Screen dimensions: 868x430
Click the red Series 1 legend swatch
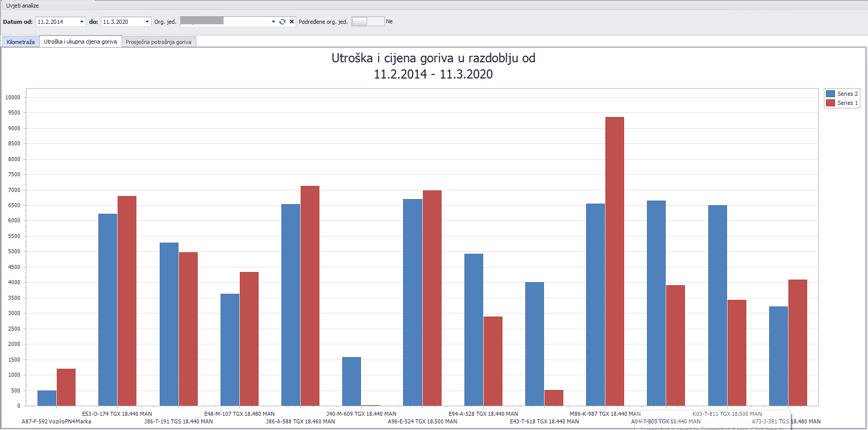pos(830,103)
